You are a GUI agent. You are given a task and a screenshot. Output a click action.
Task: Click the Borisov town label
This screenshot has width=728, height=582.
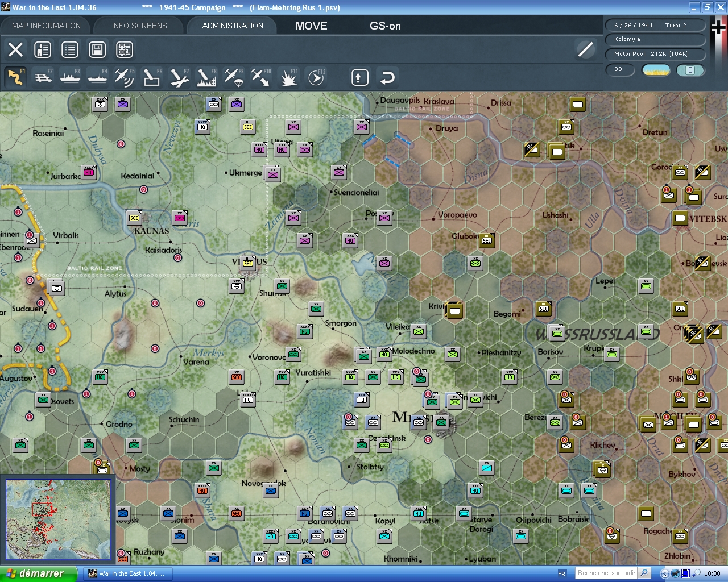tap(551, 352)
